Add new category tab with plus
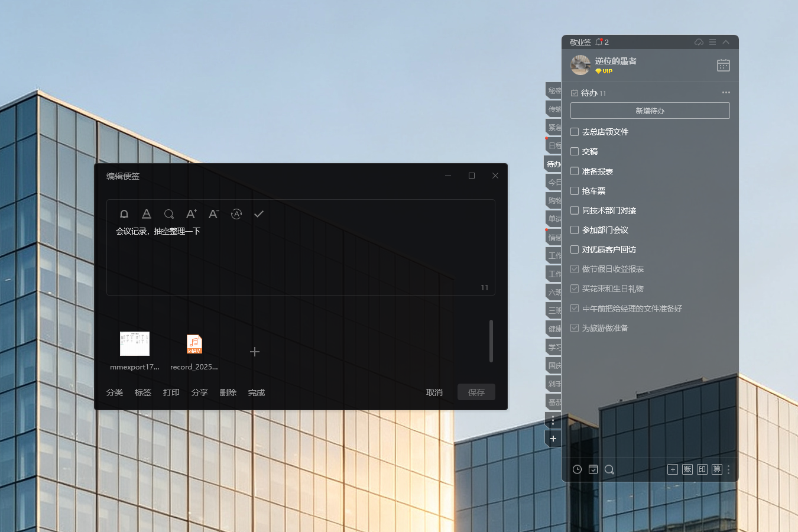 553,439
